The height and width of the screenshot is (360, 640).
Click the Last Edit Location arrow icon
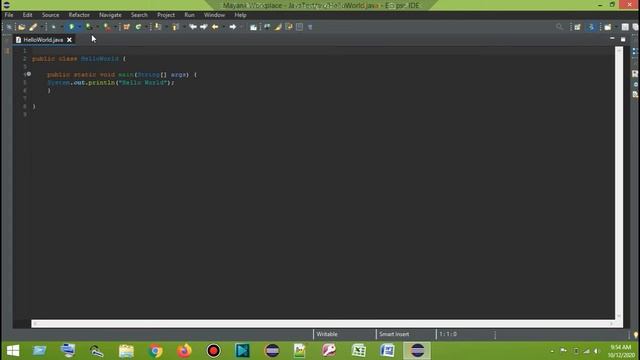click(x=193, y=27)
